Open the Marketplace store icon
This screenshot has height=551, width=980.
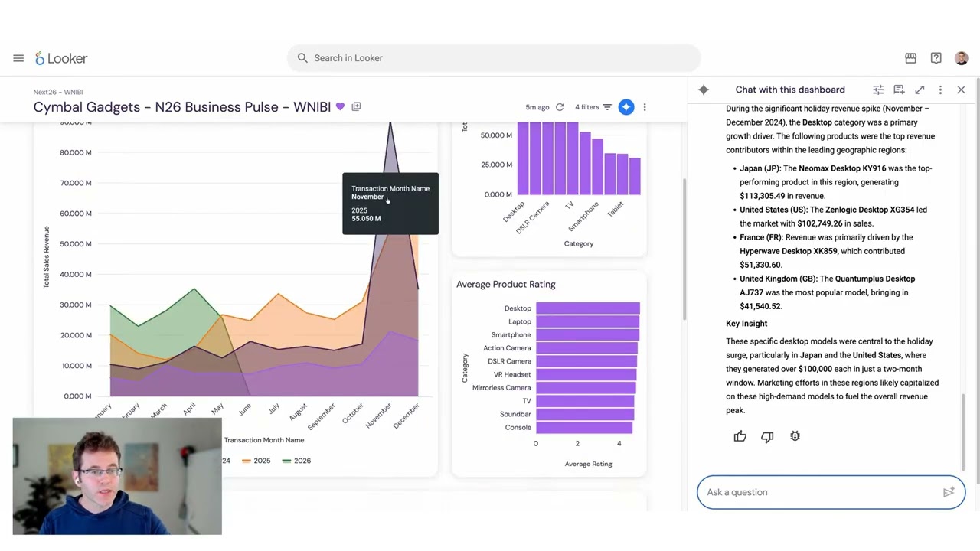910,58
